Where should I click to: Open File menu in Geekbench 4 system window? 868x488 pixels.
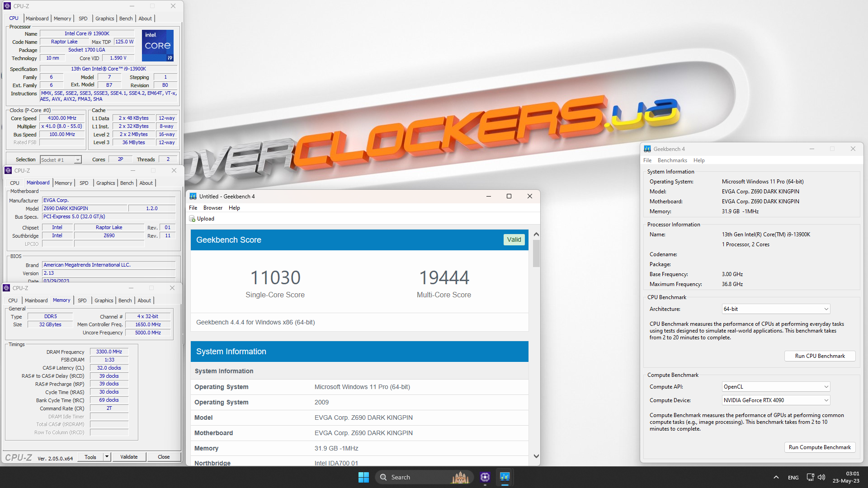(x=647, y=160)
